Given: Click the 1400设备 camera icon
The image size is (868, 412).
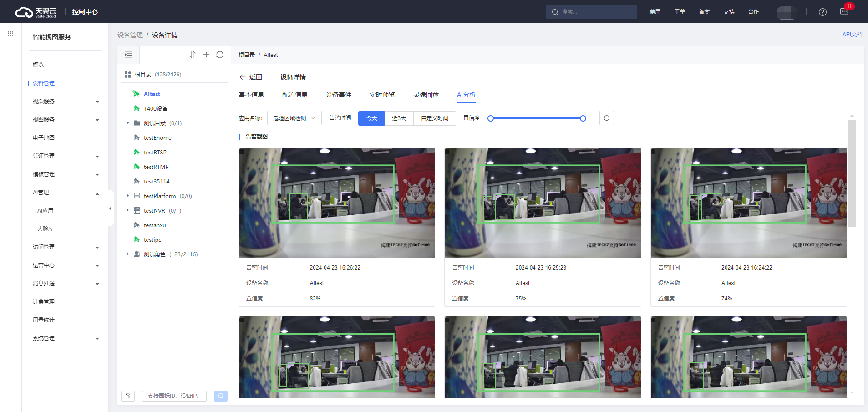Looking at the screenshot, I should coord(137,108).
